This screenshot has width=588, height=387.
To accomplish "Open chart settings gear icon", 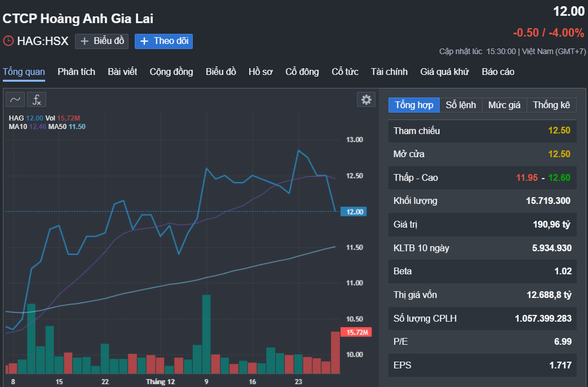I will 366,100.
